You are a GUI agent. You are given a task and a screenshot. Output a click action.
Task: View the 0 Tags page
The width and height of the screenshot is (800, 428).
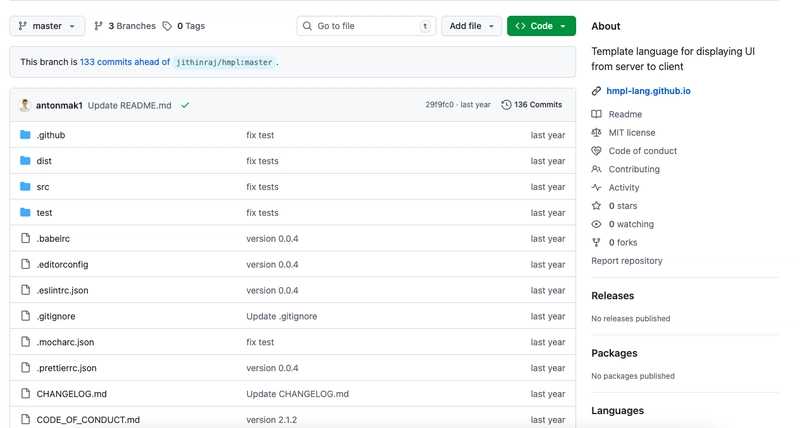pos(183,26)
